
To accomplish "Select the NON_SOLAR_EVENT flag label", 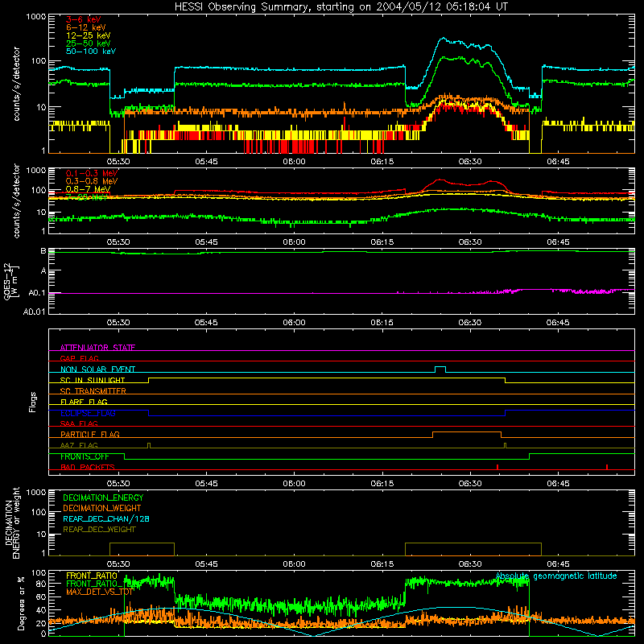I will click(97, 369).
